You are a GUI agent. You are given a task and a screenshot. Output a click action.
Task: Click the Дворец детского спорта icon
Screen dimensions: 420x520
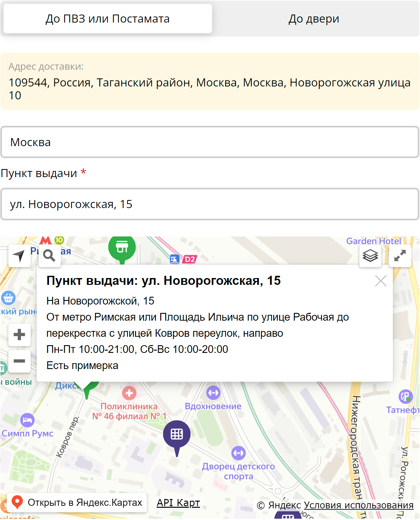coord(239,453)
